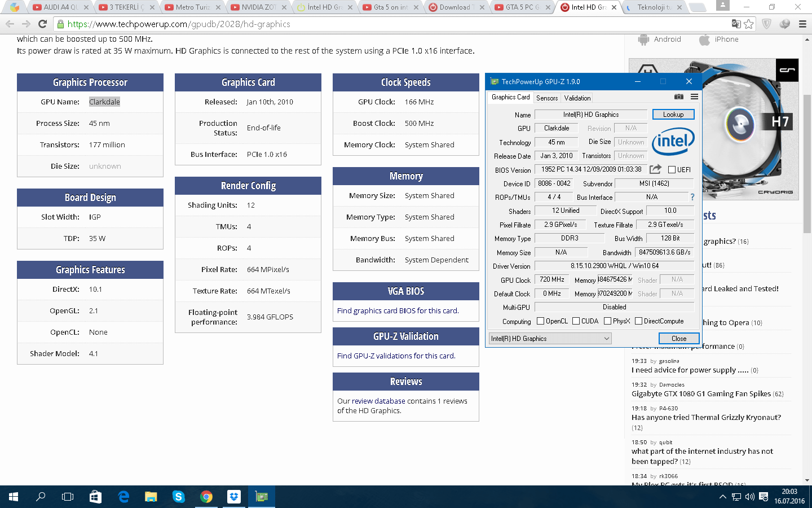Go forward in Chrome
The image size is (812, 508).
(x=26, y=24)
